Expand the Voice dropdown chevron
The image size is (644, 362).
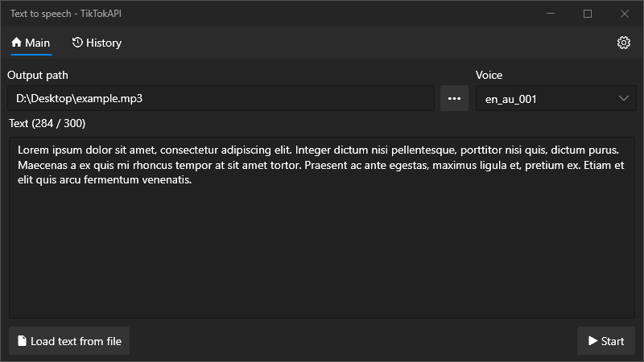coord(624,99)
